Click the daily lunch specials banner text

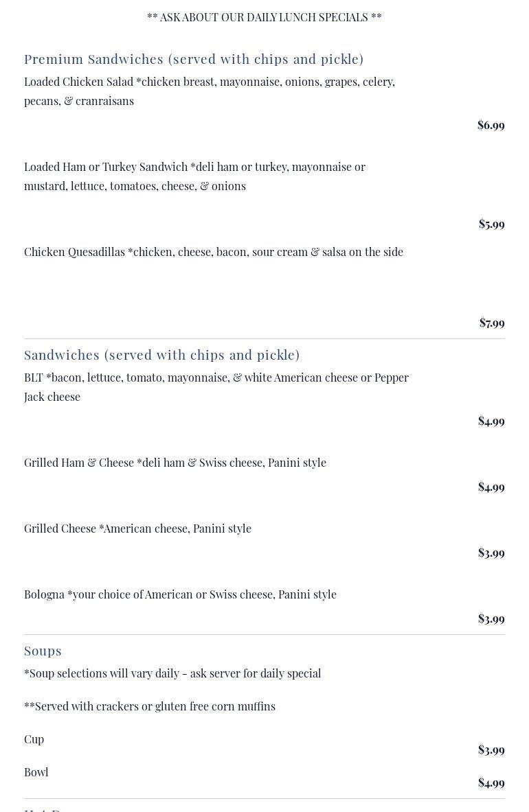264,17
